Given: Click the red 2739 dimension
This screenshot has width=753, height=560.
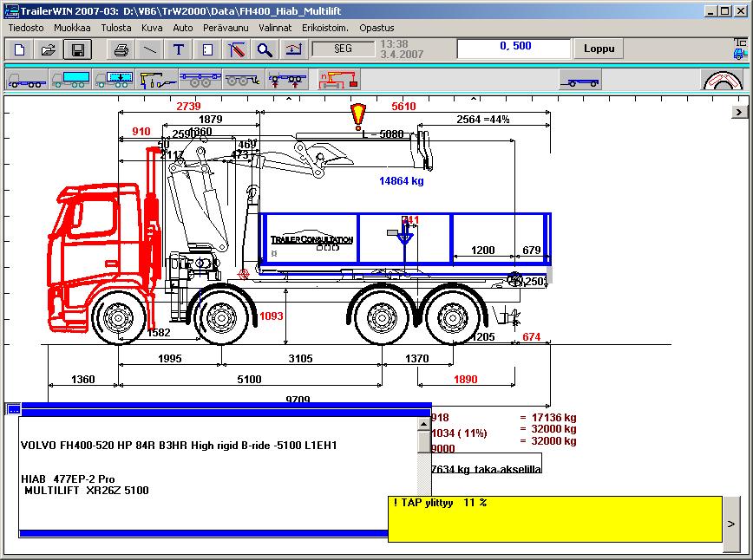Looking at the screenshot, I should pos(188,106).
